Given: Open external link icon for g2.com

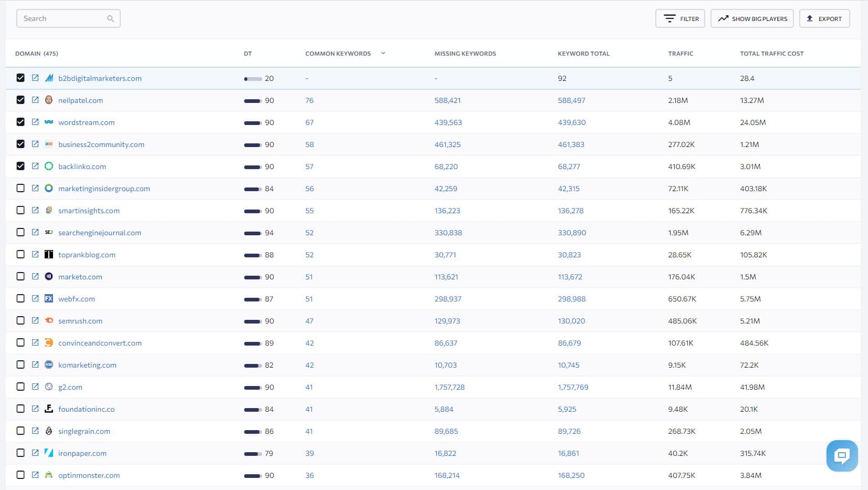Looking at the screenshot, I should (35, 387).
